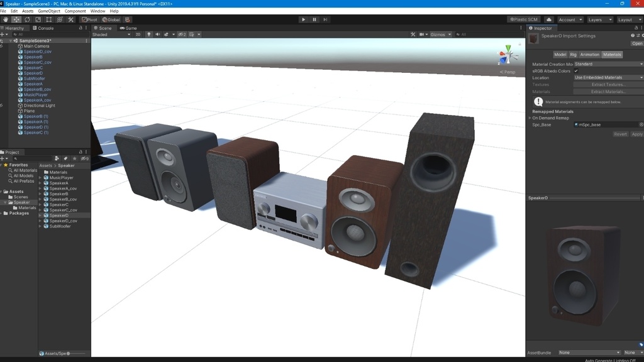Select All Materials favorite search
The image size is (644, 362).
pyautogui.click(x=25, y=170)
